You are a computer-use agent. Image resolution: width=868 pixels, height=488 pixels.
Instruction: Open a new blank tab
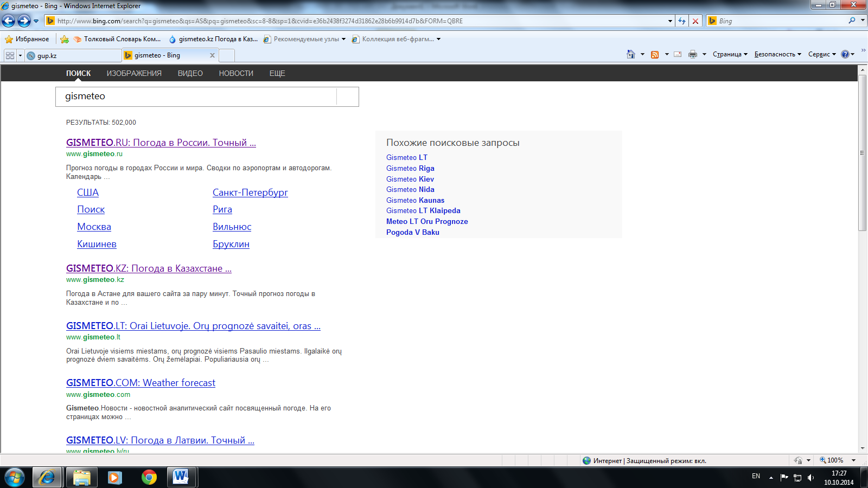pyautogui.click(x=227, y=55)
